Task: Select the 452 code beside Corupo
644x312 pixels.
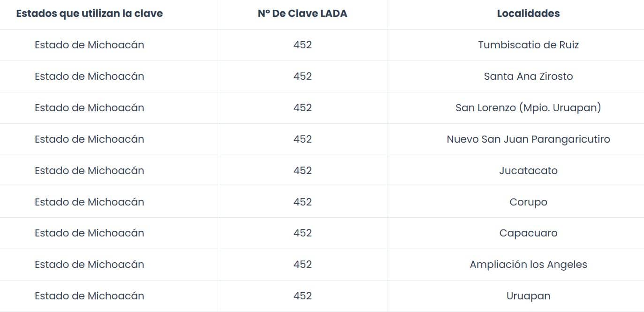Action: tap(303, 202)
